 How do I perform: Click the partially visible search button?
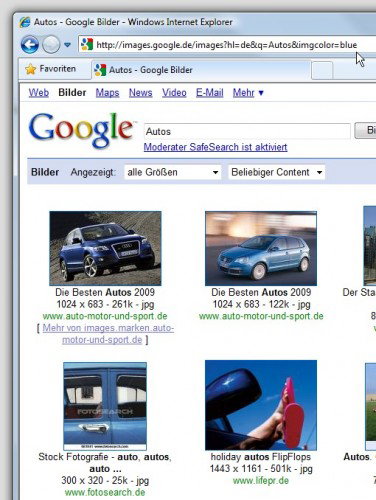(365, 130)
